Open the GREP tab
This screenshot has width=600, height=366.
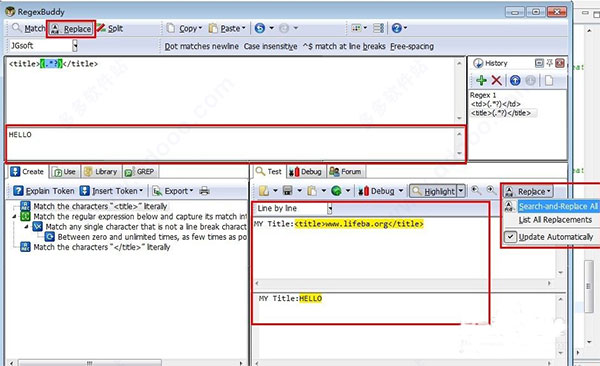coord(140,172)
